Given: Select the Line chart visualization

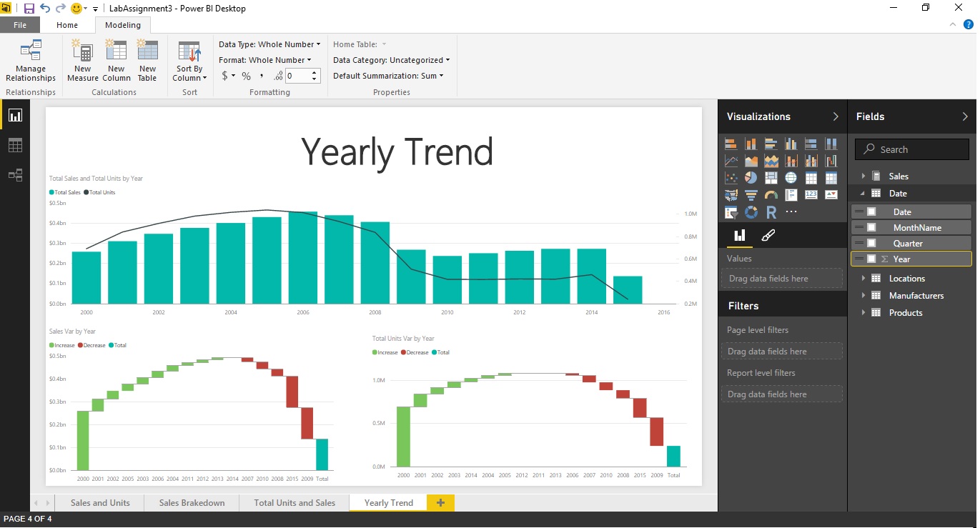Looking at the screenshot, I should 731,161.
